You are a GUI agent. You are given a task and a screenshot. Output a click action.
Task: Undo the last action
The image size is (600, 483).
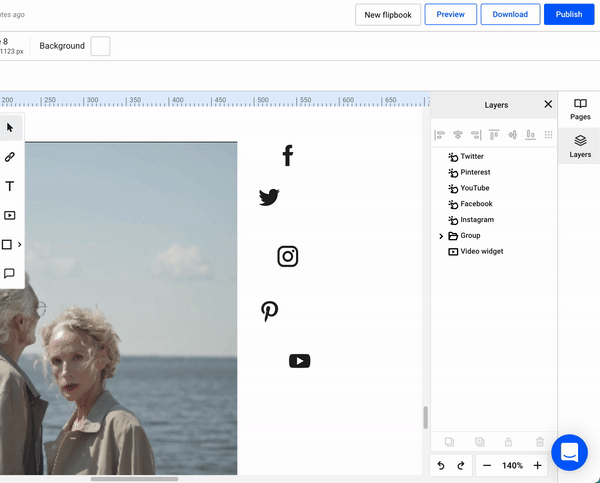coord(441,465)
